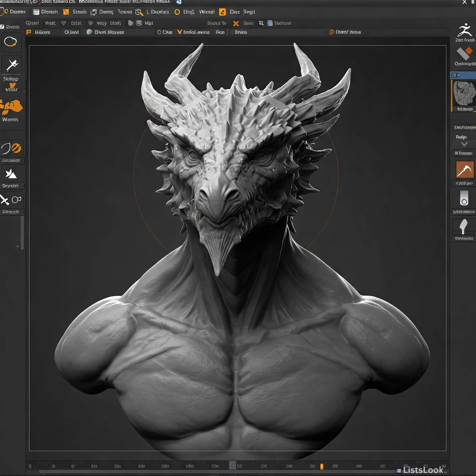Open the Wiarel menu
Screen dimensions: 476x476
pos(207,12)
